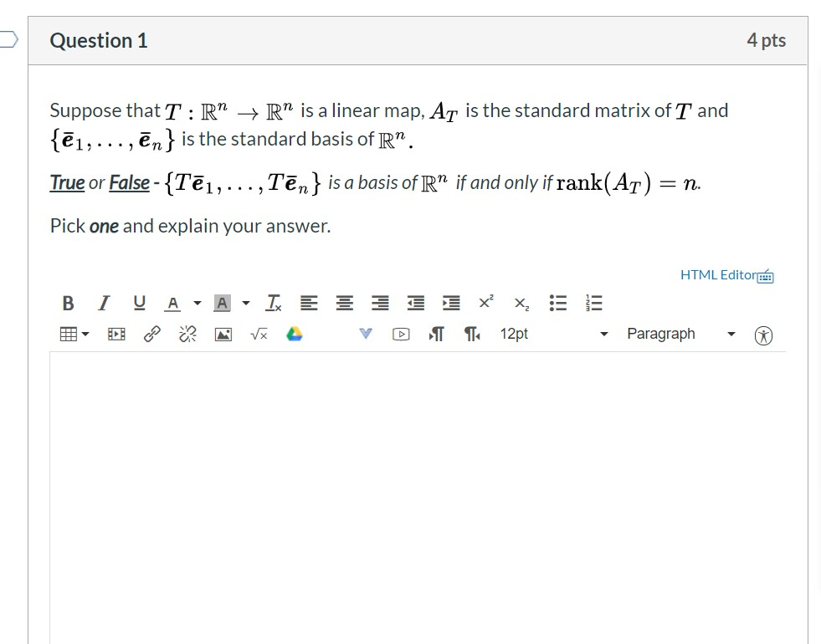Open Google Drive integration
This screenshot has height=644, width=821.
pos(295,334)
